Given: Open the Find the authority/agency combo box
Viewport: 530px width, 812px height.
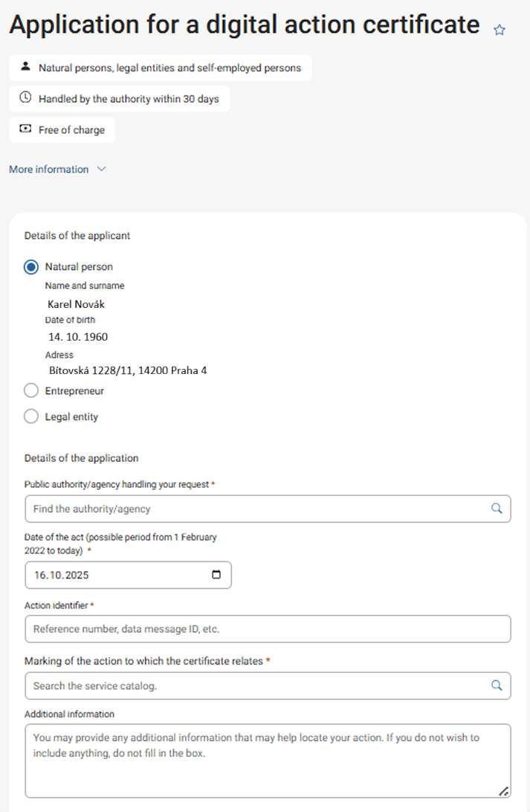Looking at the screenshot, I should coord(223,509).
